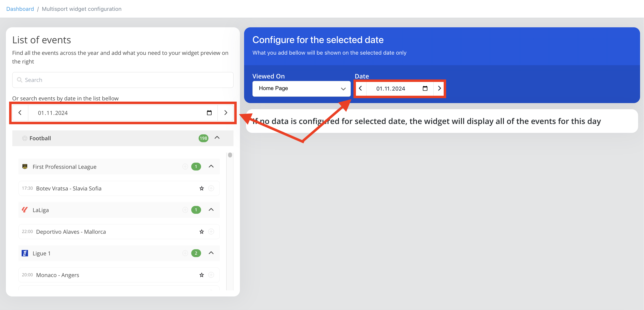
Task: Go to previous day in Configure date field
Action: 360,88
